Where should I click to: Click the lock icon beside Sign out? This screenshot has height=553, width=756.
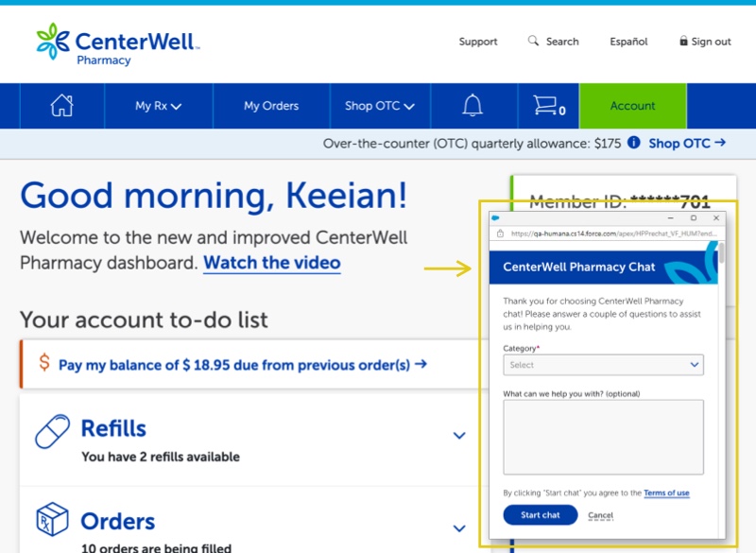[683, 41]
